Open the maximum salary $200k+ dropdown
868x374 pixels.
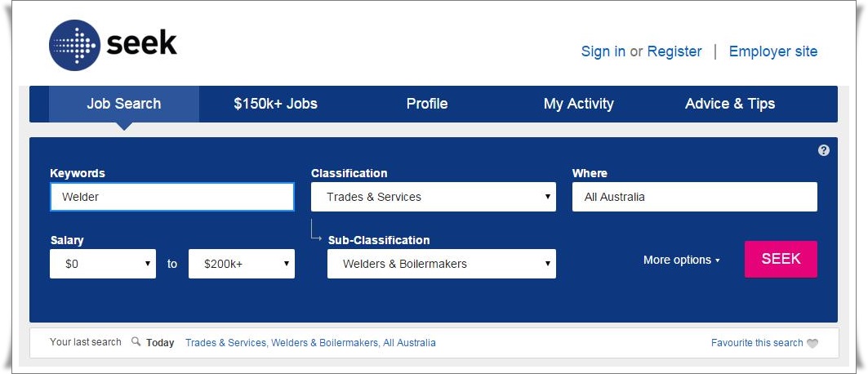pos(242,264)
